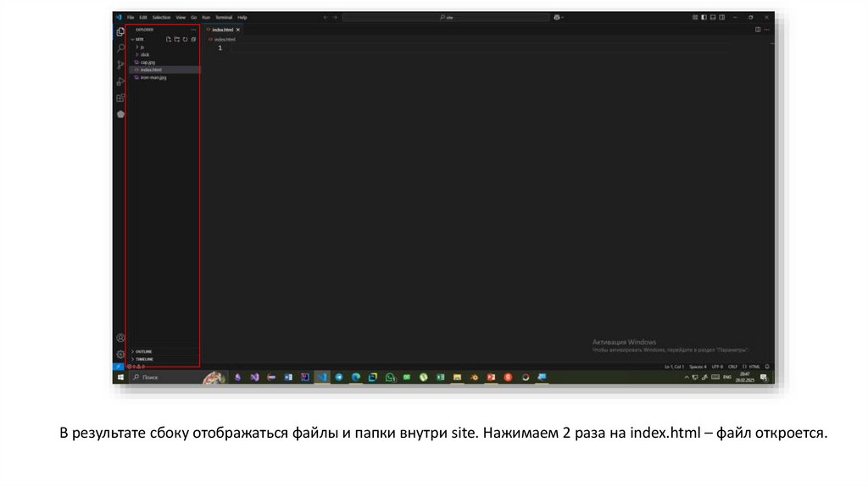Click the VS Code logo in title bar
Screen dimensions: 868x487
[119, 17]
